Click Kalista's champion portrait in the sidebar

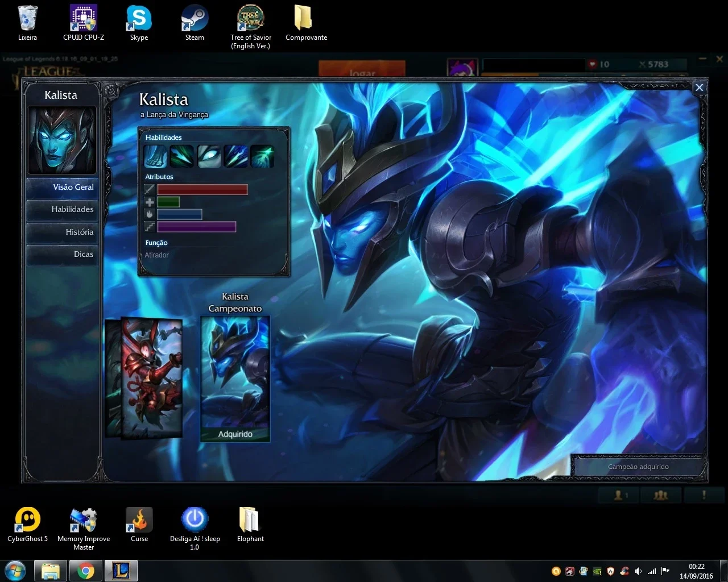pyautogui.click(x=63, y=140)
